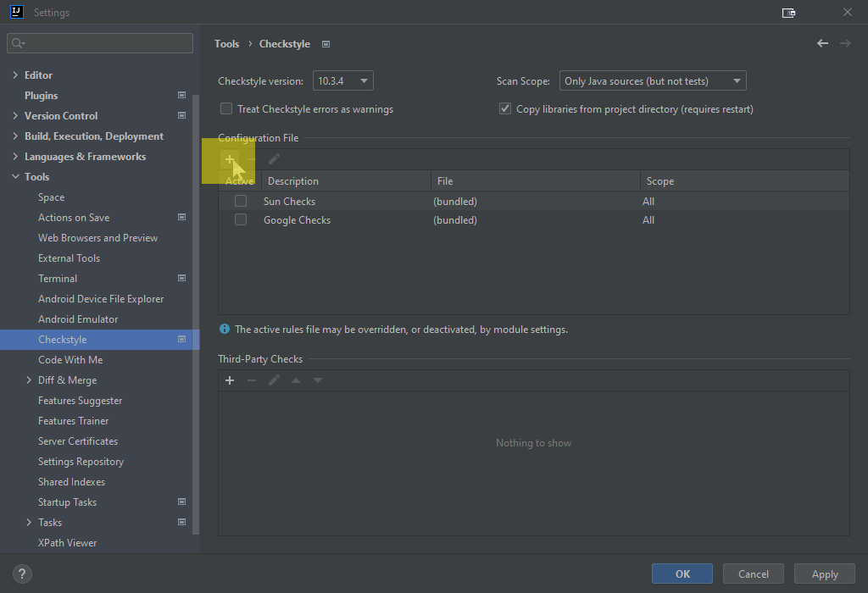868x593 pixels.
Task: Open Shared Indexes settings
Action: (x=71, y=482)
